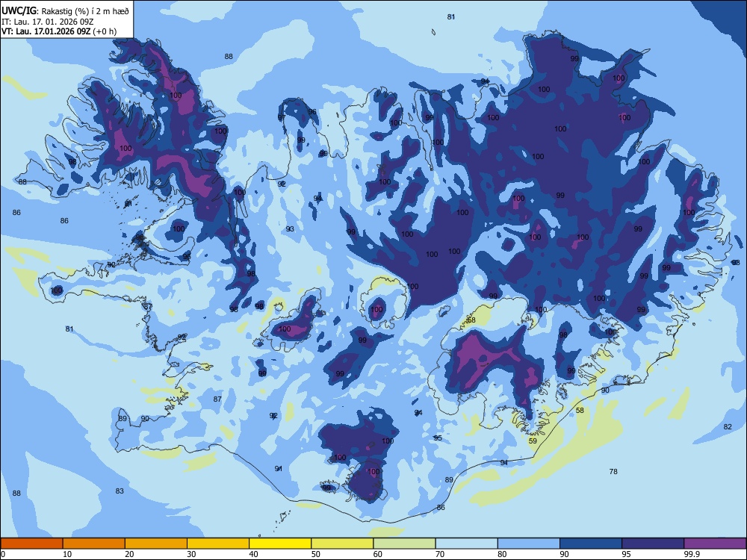The image size is (747, 560).
Task: Click the legend tick label '99.9'
Action: [x=692, y=554]
